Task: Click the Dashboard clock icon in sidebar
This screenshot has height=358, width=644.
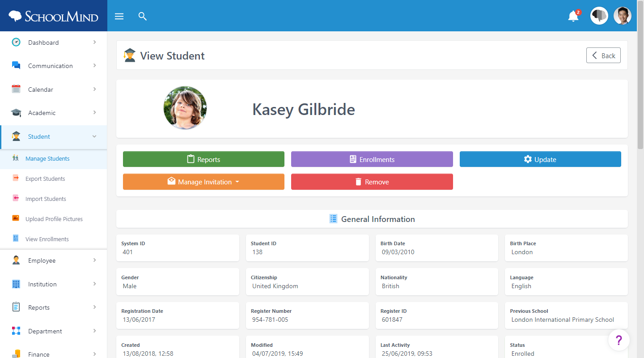Action: tap(16, 42)
